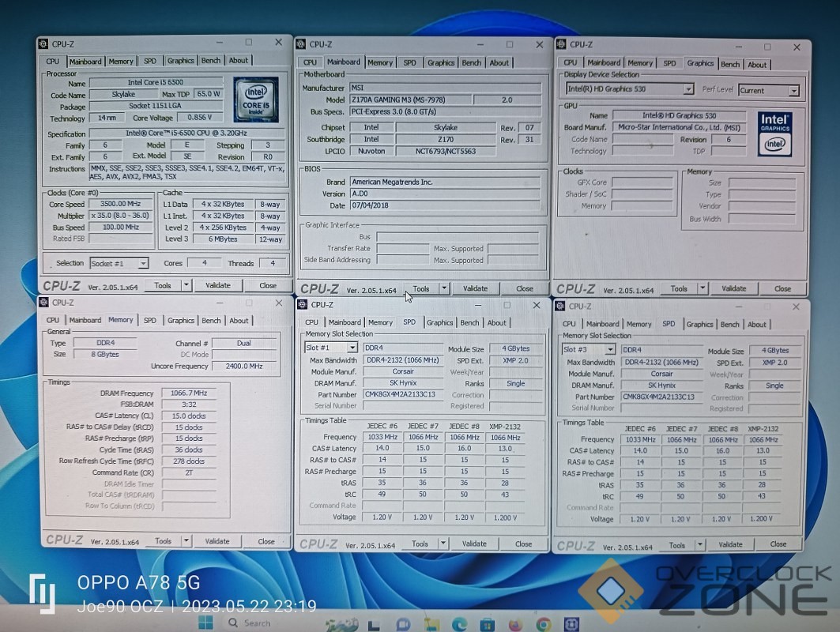840x632 pixels.
Task: Click the Channel # Dual value
Action: pyautogui.click(x=244, y=343)
